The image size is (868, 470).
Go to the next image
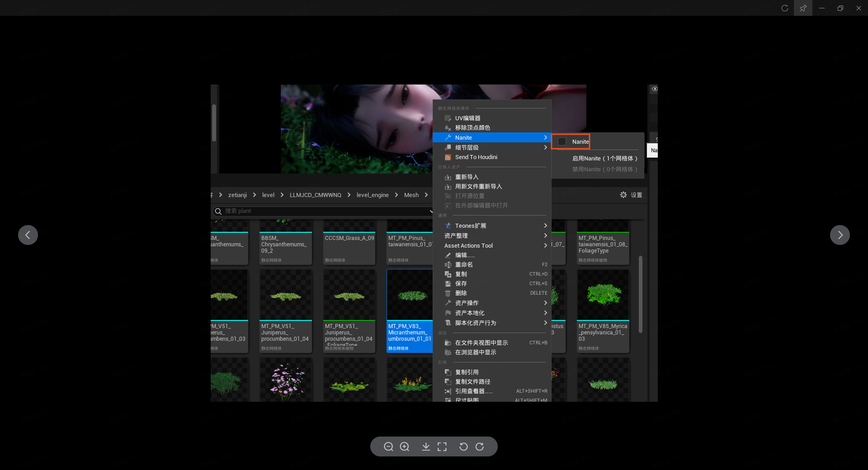pyautogui.click(x=840, y=235)
